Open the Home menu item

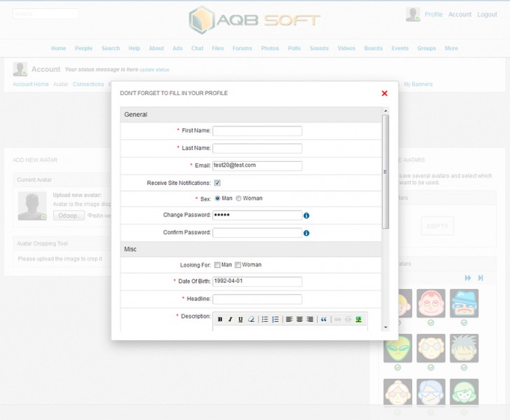[x=59, y=48]
